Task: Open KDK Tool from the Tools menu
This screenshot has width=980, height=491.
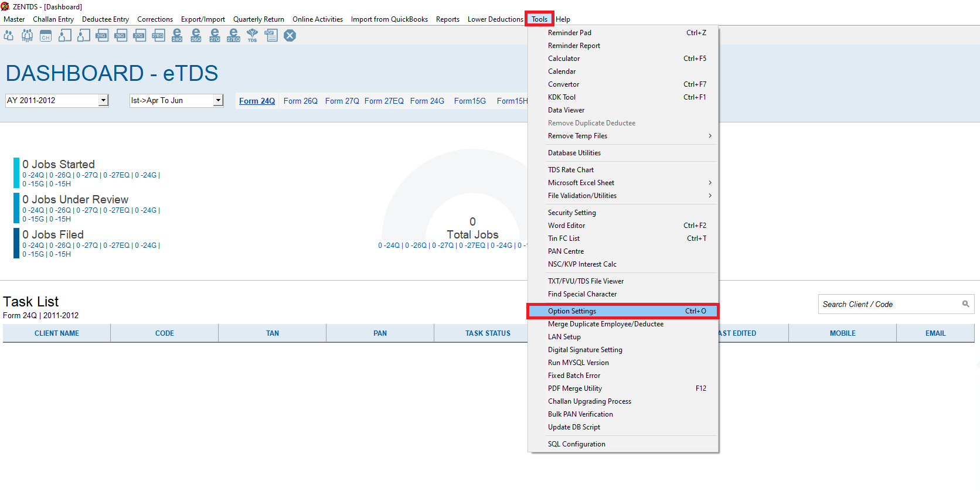Action: pos(623,97)
